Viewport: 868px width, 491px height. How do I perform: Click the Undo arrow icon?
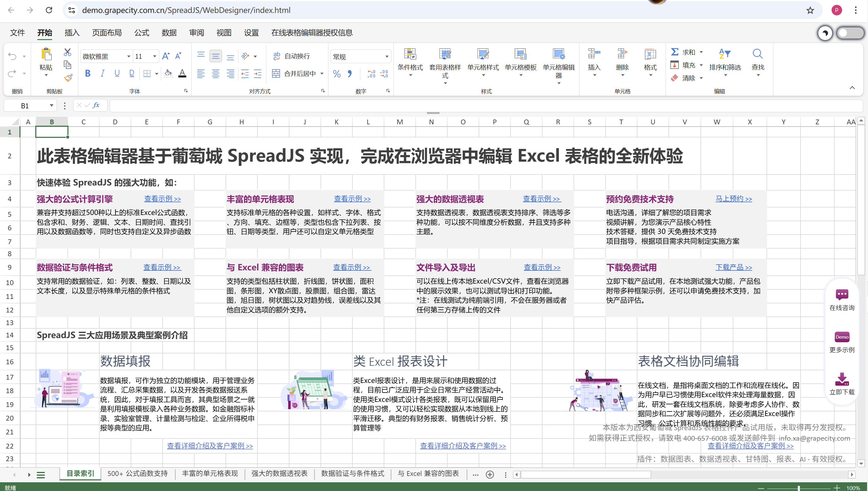[x=12, y=56]
